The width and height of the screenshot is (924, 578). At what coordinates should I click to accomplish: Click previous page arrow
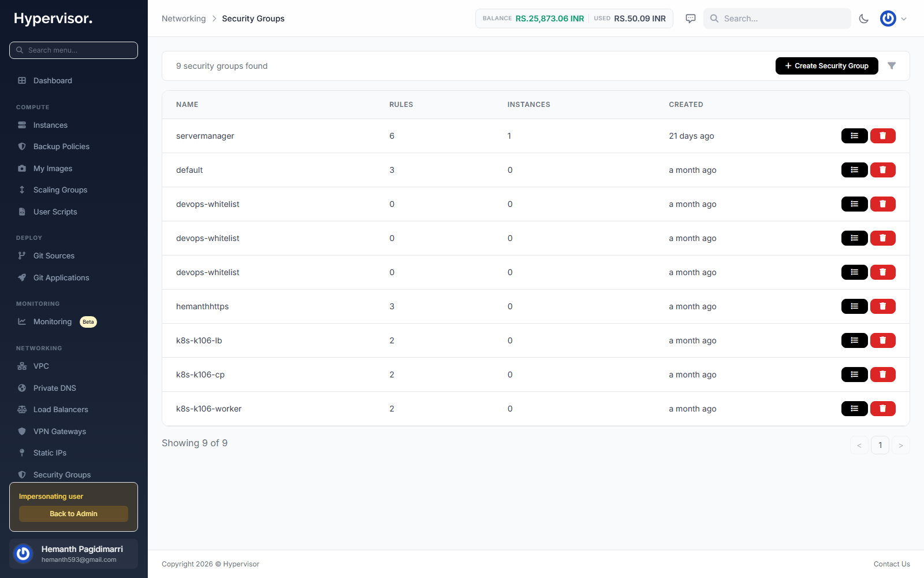(x=859, y=445)
